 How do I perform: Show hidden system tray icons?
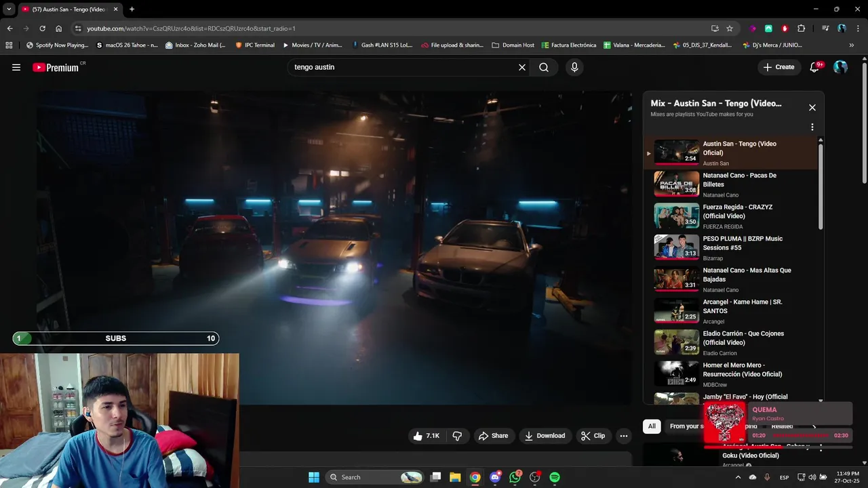(x=738, y=477)
